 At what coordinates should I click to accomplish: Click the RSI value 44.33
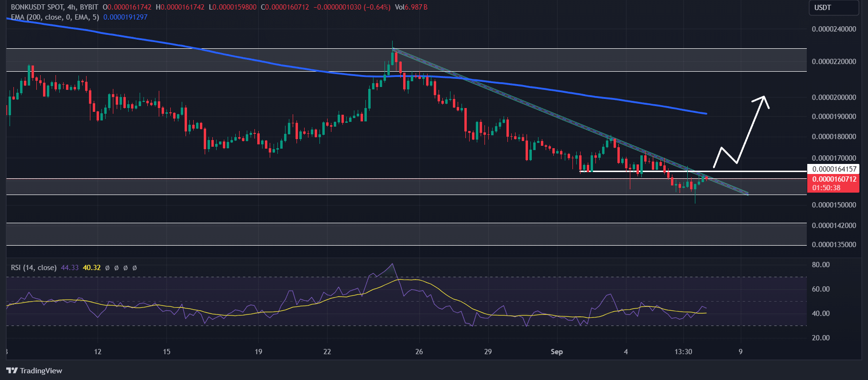coord(70,268)
